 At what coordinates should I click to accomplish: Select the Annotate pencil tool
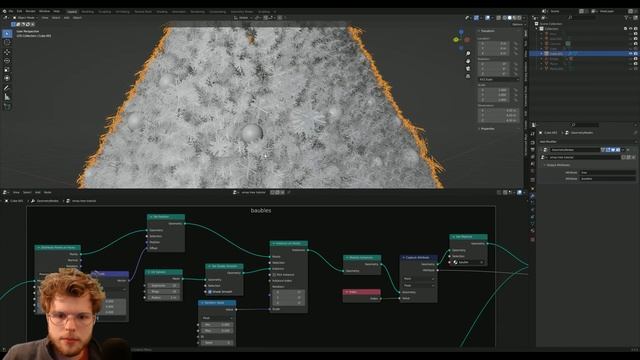[x=7, y=88]
